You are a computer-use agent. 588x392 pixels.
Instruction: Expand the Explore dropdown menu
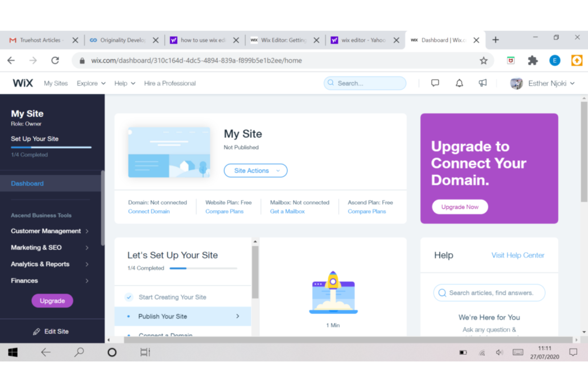(91, 83)
